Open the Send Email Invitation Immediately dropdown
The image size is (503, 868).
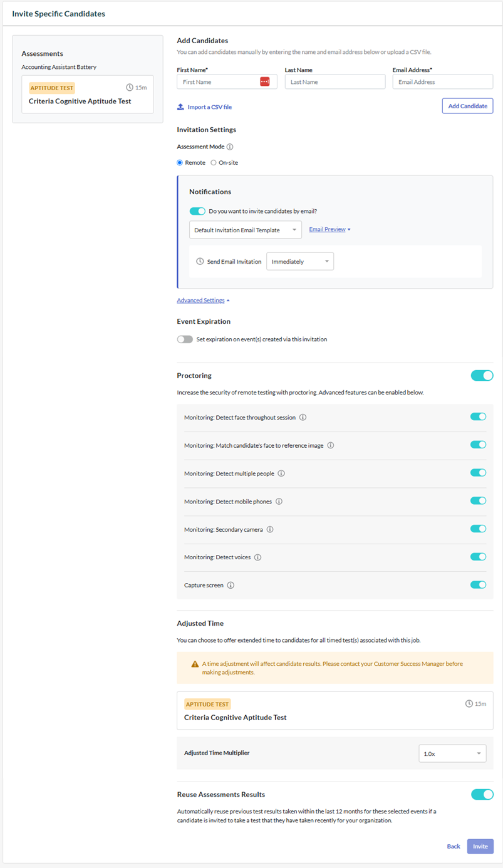point(300,262)
